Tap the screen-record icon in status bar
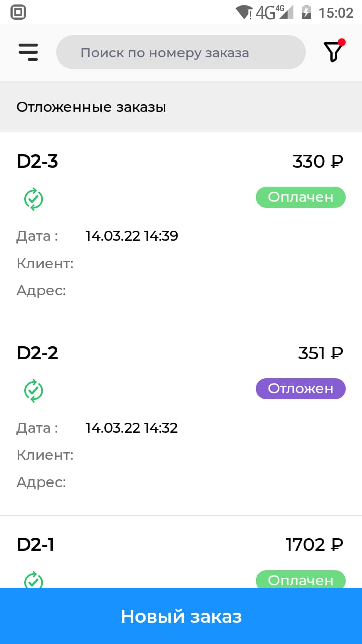This screenshot has height=644, width=362. click(18, 12)
